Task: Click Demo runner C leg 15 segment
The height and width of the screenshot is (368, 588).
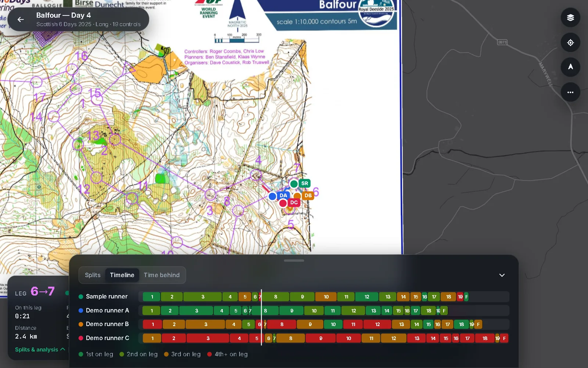Action: [446, 338]
